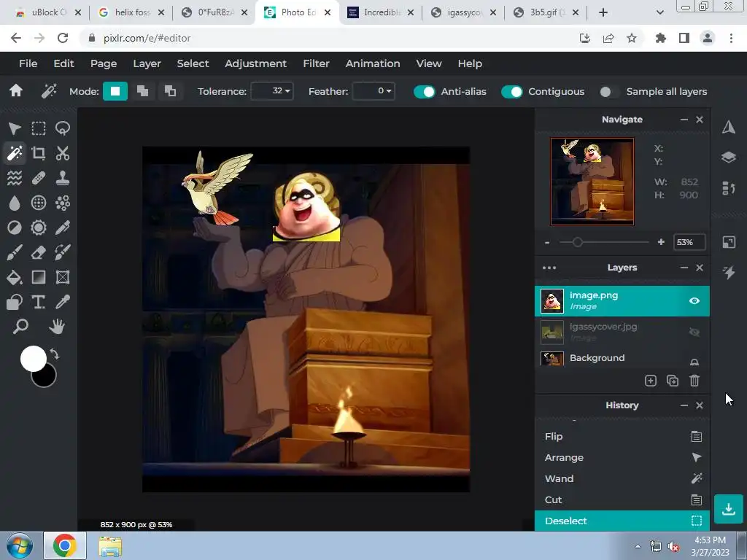Select the Gradient tool
747x560 pixels.
pyautogui.click(x=39, y=277)
